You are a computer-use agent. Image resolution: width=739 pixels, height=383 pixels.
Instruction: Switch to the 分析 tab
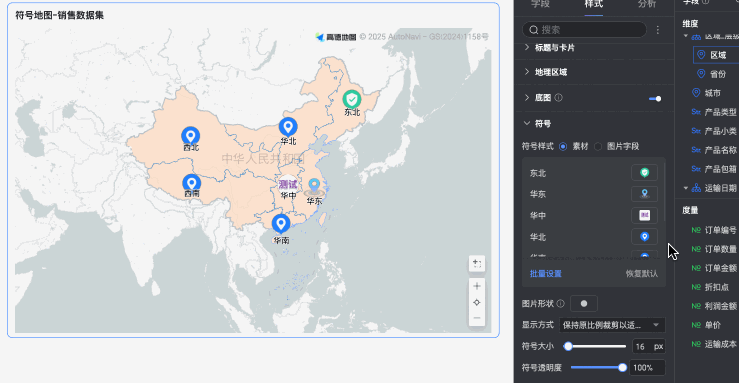pyautogui.click(x=647, y=4)
